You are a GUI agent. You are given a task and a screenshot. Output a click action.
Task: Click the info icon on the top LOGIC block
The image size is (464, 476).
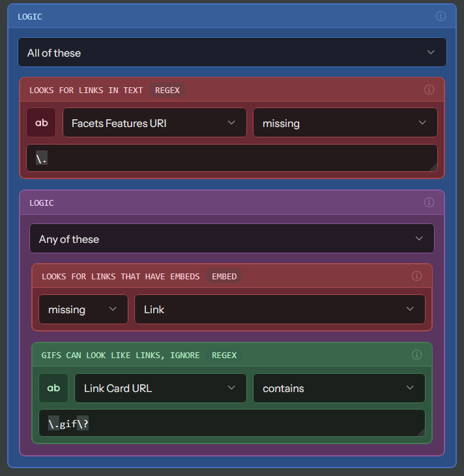coord(441,16)
